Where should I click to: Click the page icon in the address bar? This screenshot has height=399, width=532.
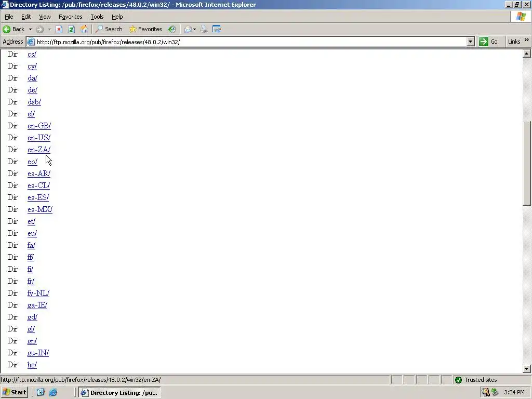click(x=31, y=42)
